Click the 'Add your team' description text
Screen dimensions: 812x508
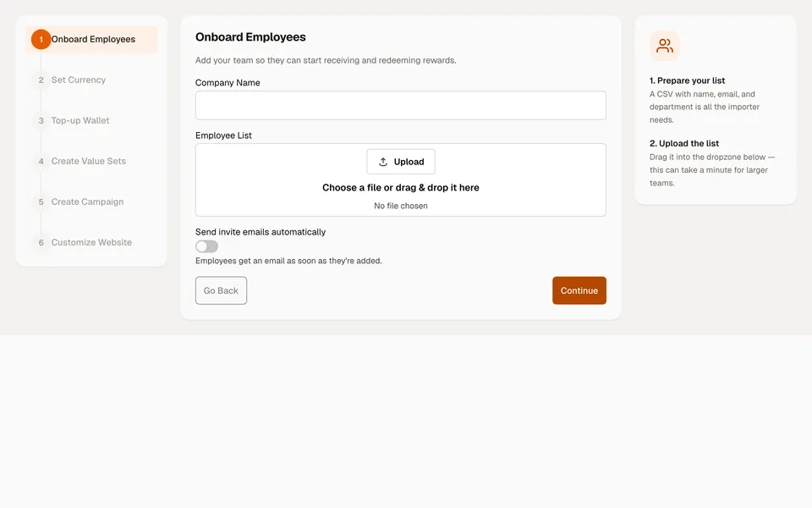click(x=326, y=60)
